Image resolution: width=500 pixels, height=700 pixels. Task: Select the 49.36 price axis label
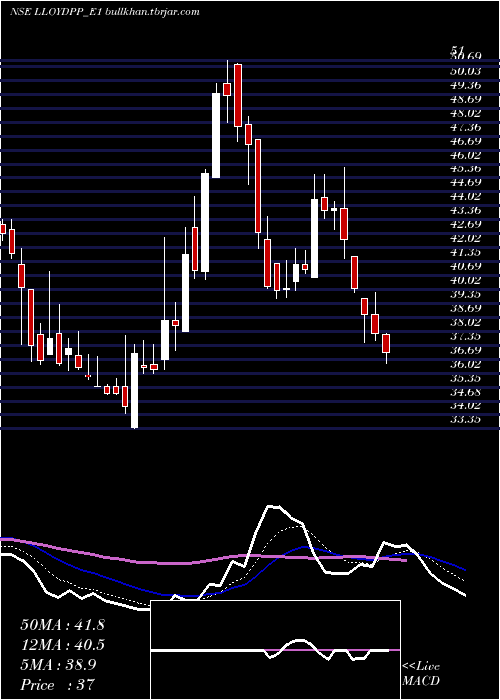(466, 85)
